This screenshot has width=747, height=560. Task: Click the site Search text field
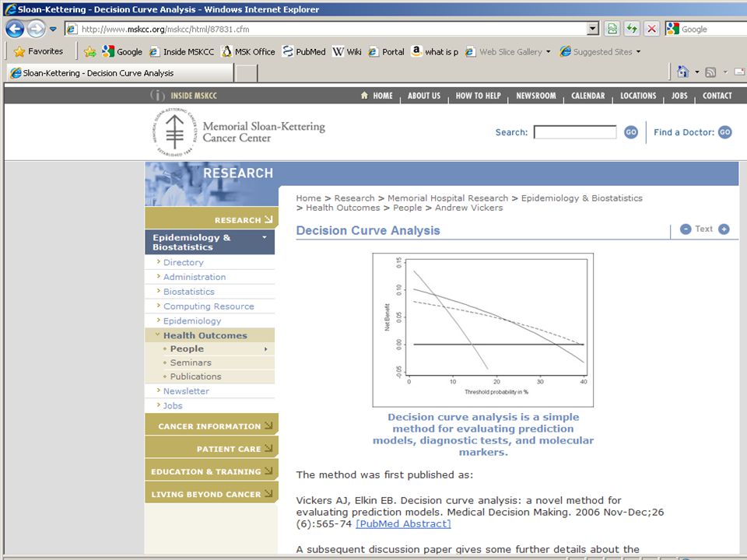[575, 132]
